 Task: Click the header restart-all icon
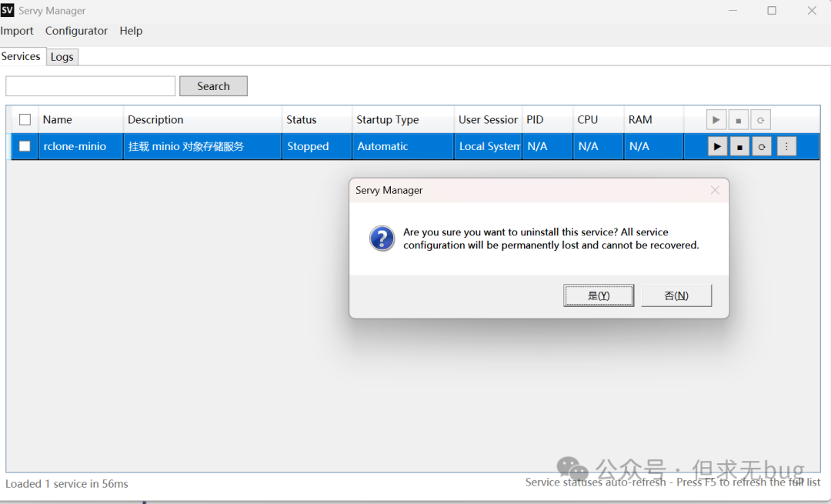[760, 120]
